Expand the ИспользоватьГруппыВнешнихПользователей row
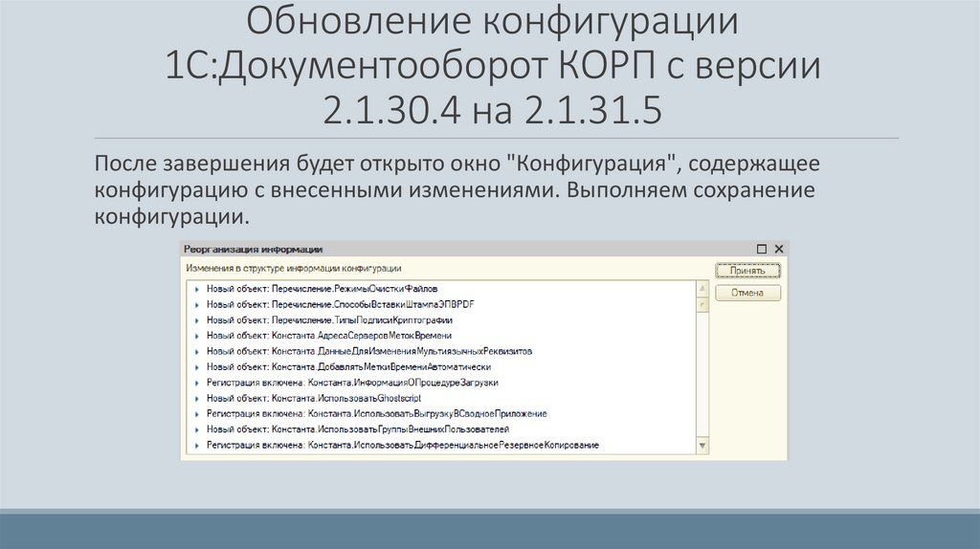The height and width of the screenshot is (549, 980). tap(197, 429)
